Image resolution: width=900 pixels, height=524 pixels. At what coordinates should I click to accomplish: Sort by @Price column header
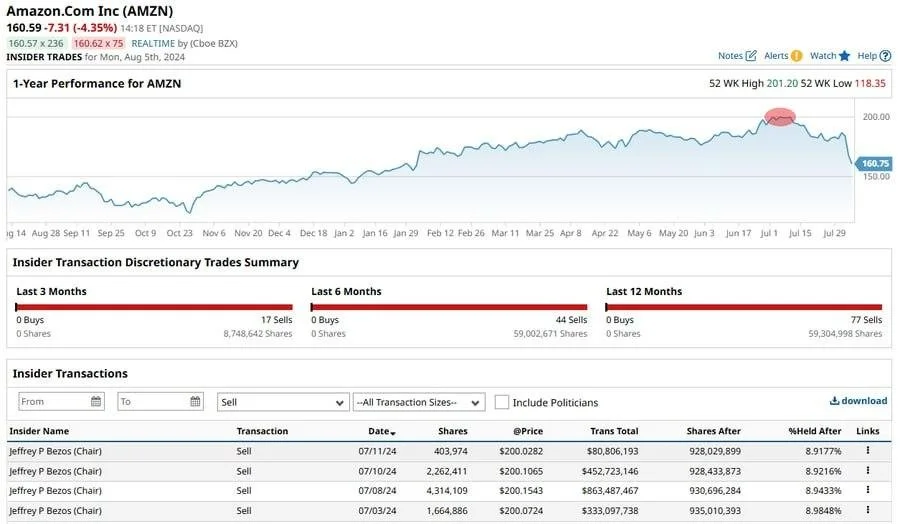coord(528,431)
